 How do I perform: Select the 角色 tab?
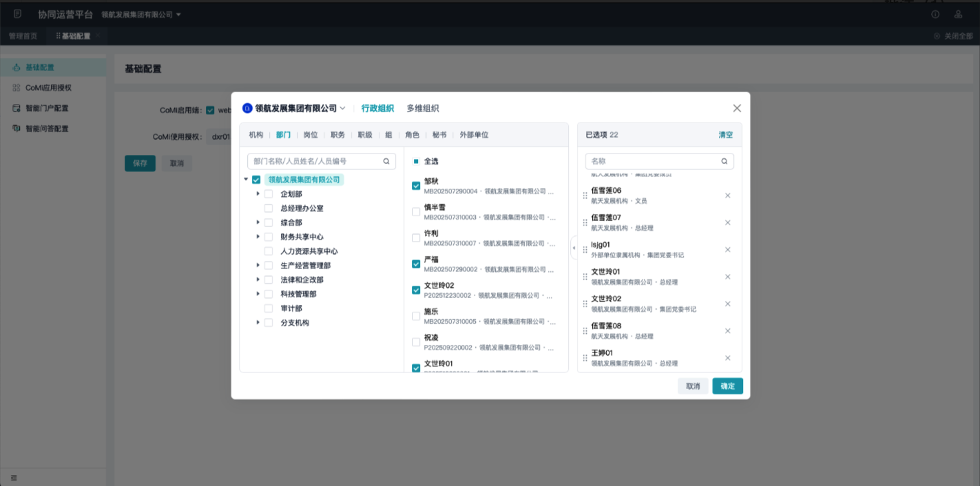point(412,135)
